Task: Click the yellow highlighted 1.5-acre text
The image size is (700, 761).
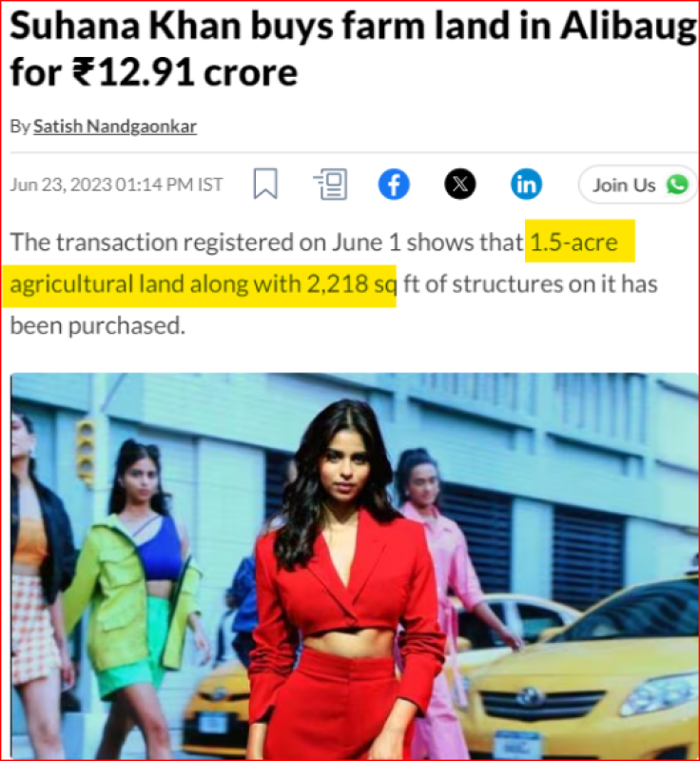Action: click(580, 242)
